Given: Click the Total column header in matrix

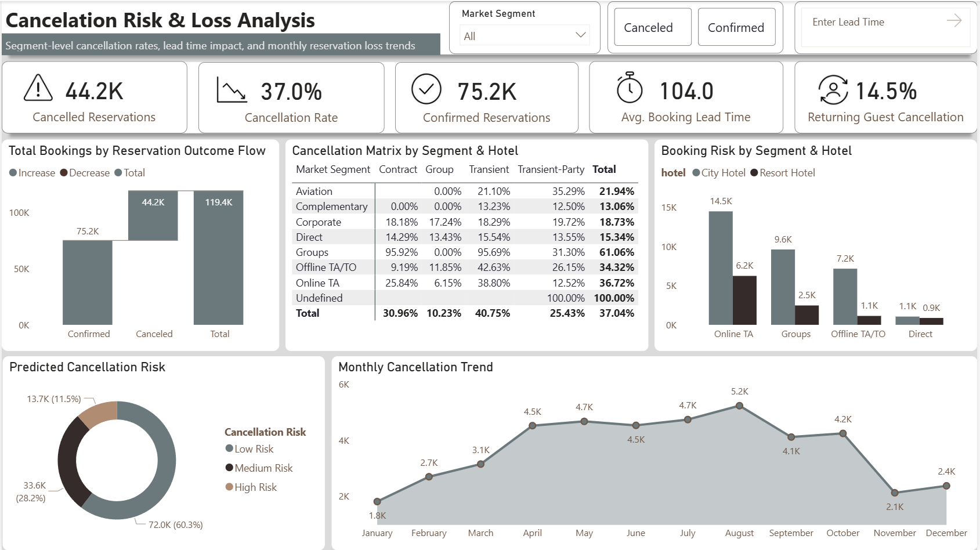Looking at the screenshot, I should pos(604,169).
